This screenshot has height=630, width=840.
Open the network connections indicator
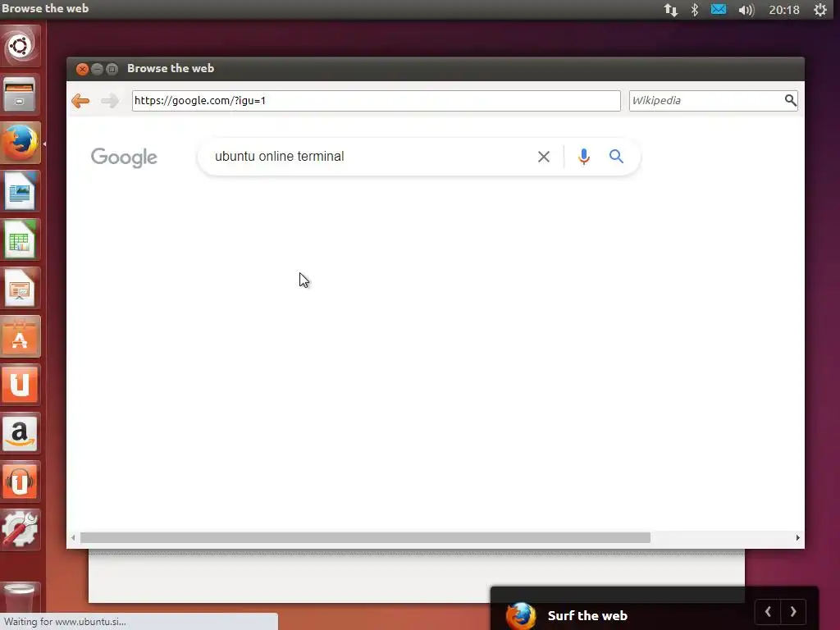[671, 10]
